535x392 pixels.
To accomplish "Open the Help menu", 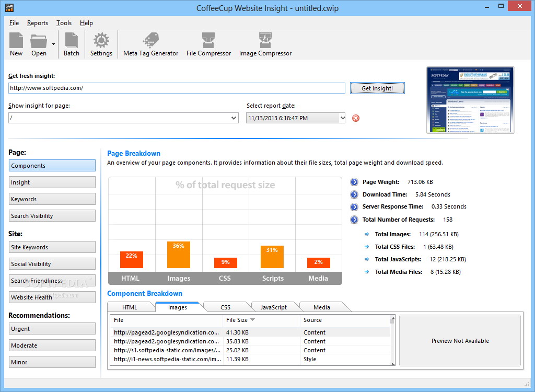I will point(86,23).
